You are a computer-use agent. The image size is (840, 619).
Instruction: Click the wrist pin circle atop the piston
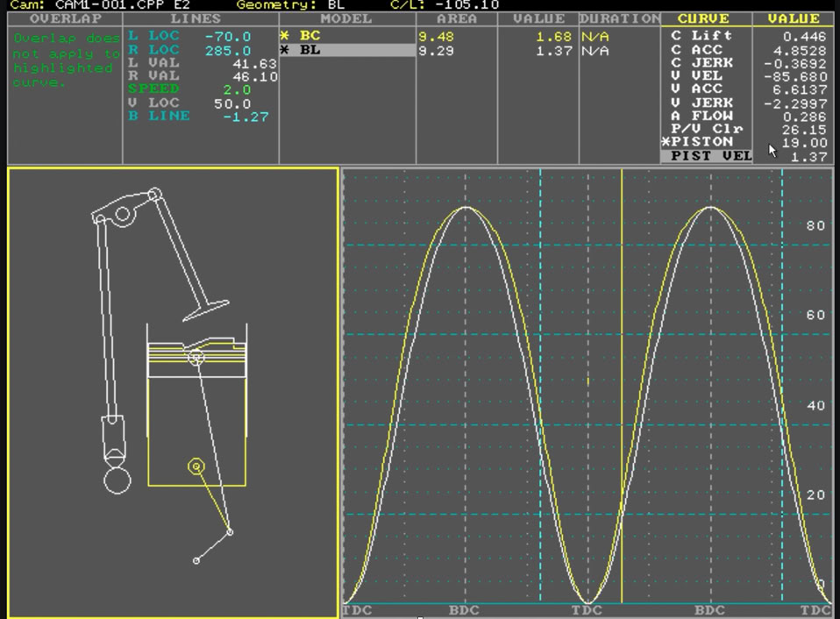pyautogui.click(x=196, y=358)
